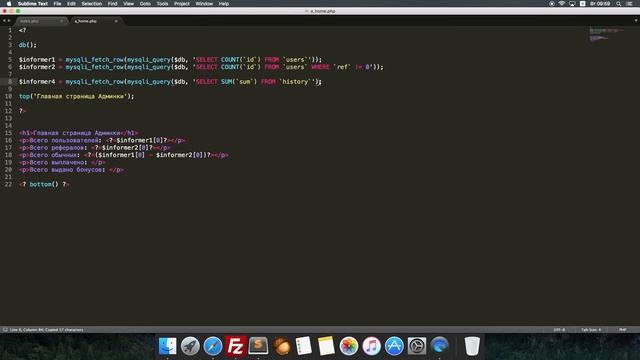Click the menu bar clock

click(x=600, y=4)
